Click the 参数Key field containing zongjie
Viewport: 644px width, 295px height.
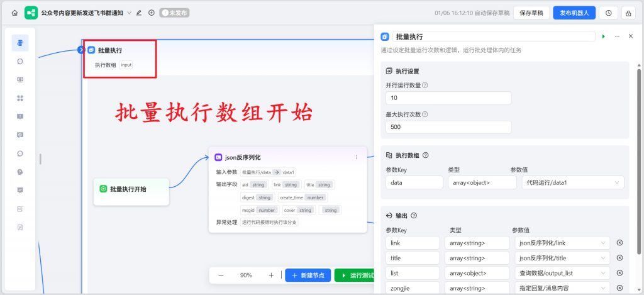(x=413, y=289)
